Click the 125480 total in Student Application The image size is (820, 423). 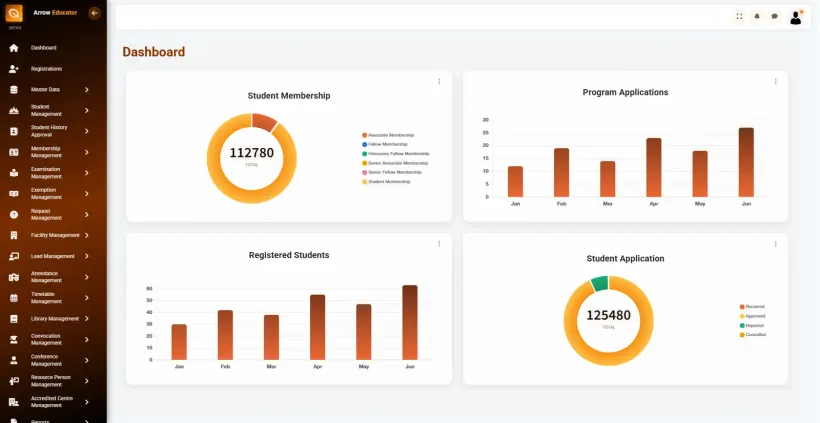click(608, 315)
